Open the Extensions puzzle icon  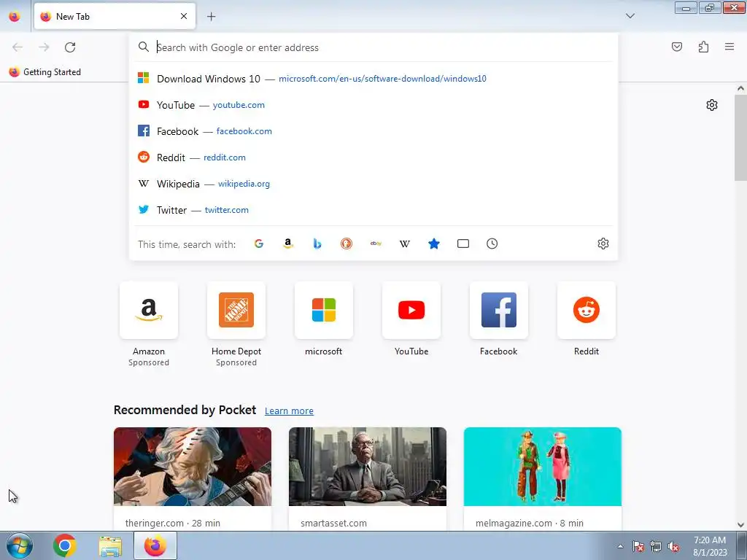(x=703, y=47)
